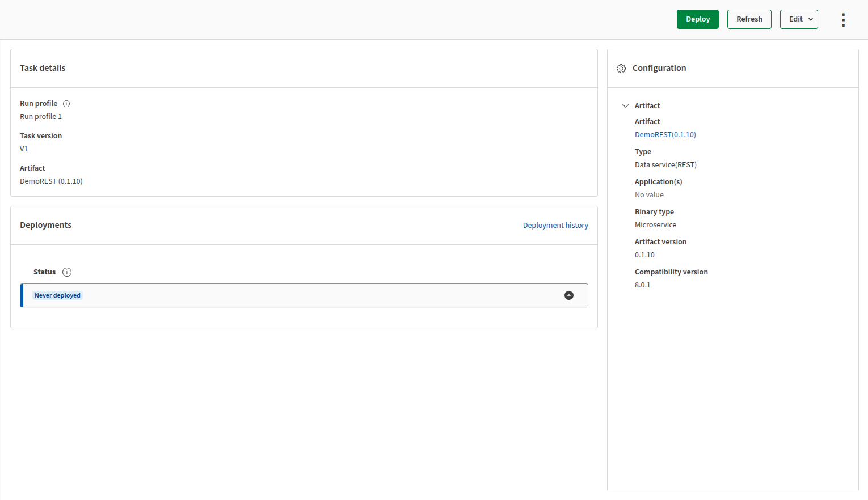Click the green Deploy button
This screenshot has height=500, width=868.
click(697, 19)
